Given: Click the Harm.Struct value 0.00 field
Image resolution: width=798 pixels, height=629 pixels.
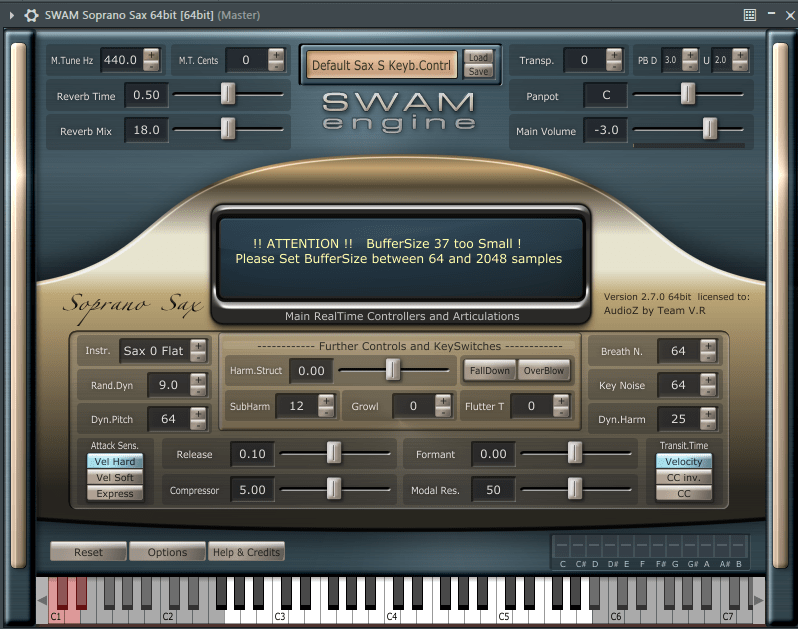Looking at the screenshot, I should [311, 371].
